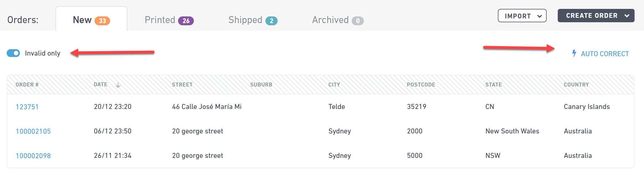
Task: Select the New orders tab
Action: coord(91,19)
